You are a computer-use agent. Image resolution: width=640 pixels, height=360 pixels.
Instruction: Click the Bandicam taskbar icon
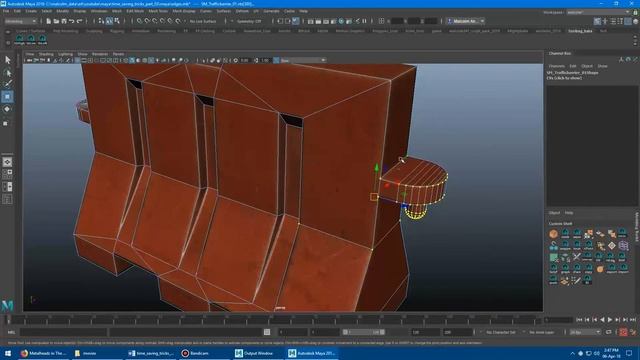pos(195,353)
